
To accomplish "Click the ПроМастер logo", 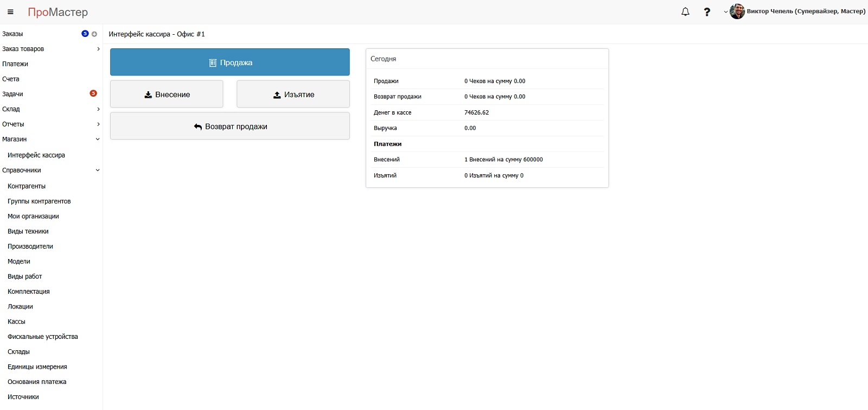I will coord(58,12).
